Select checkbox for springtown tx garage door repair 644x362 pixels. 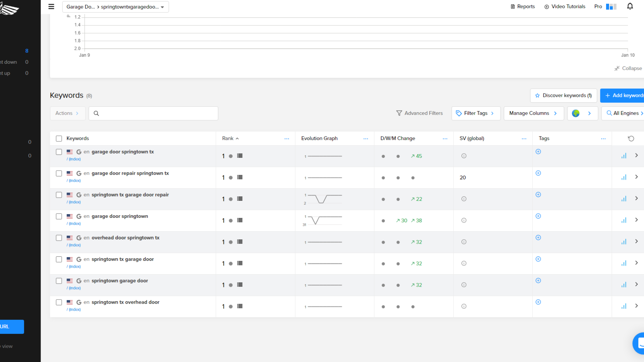click(59, 195)
